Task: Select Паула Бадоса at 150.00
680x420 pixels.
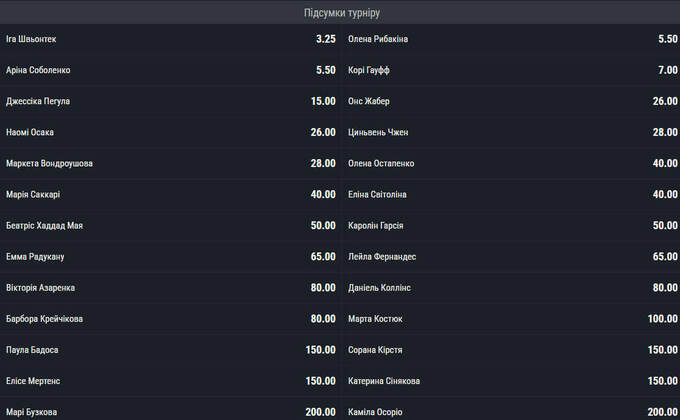Action: tap(170, 350)
